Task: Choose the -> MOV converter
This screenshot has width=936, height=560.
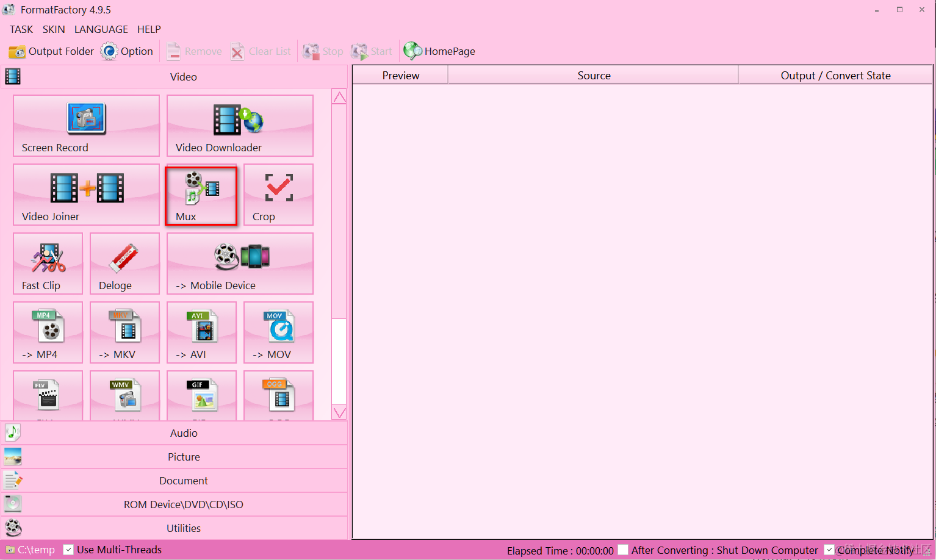Action: coord(278,332)
